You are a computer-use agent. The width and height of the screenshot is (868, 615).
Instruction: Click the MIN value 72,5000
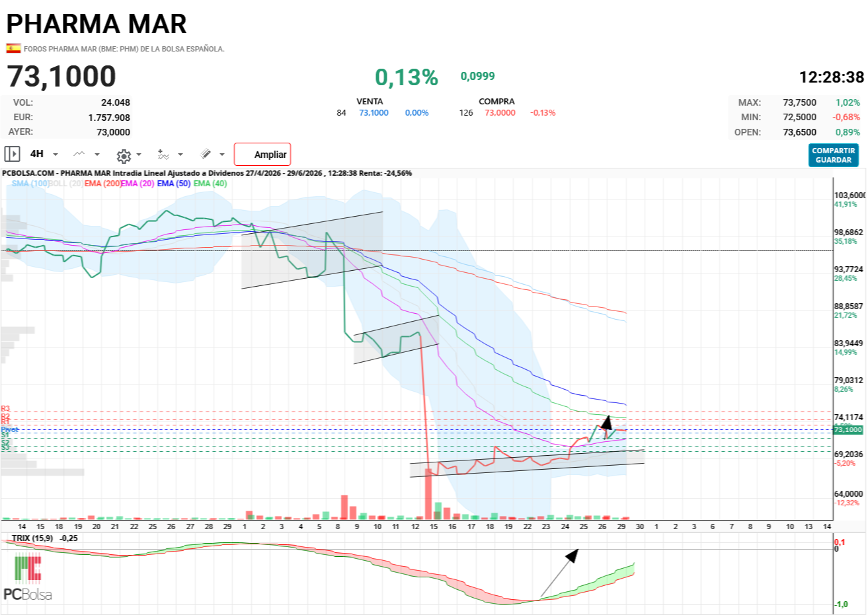click(x=800, y=117)
